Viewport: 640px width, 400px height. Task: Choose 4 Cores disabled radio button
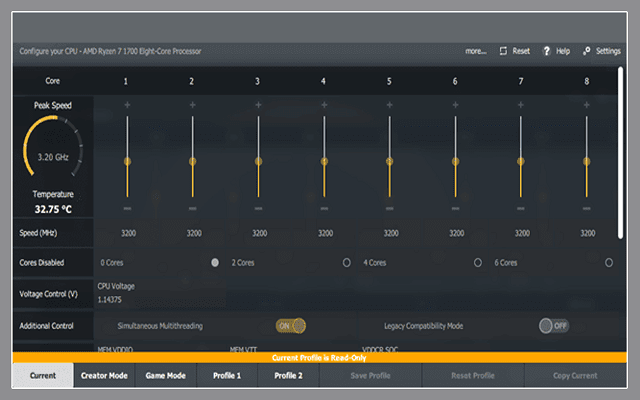478,262
